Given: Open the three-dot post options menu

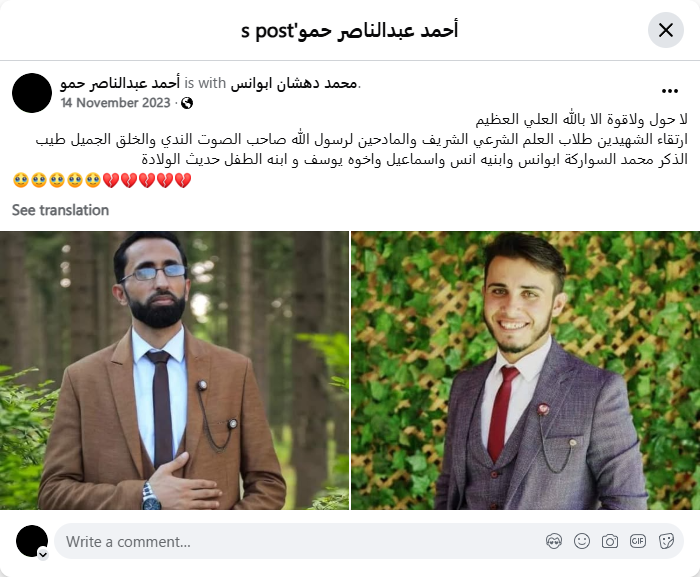Looking at the screenshot, I should [670, 91].
